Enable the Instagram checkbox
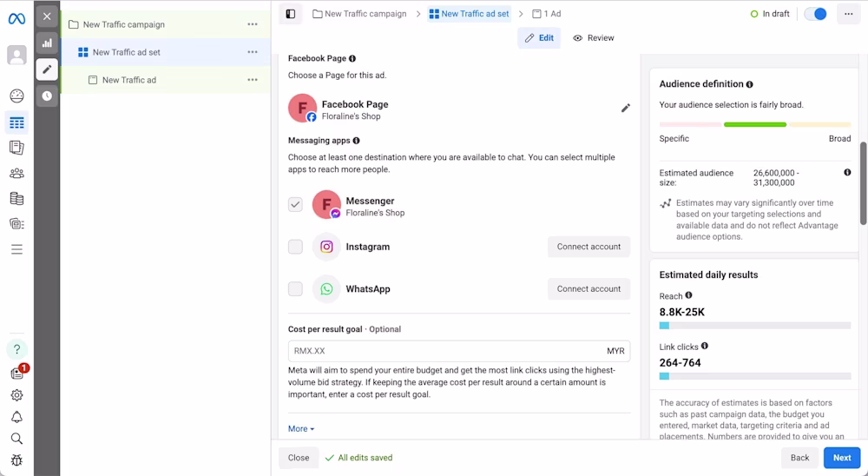The image size is (868, 476). pyautogui.click(x=296, y=247)
